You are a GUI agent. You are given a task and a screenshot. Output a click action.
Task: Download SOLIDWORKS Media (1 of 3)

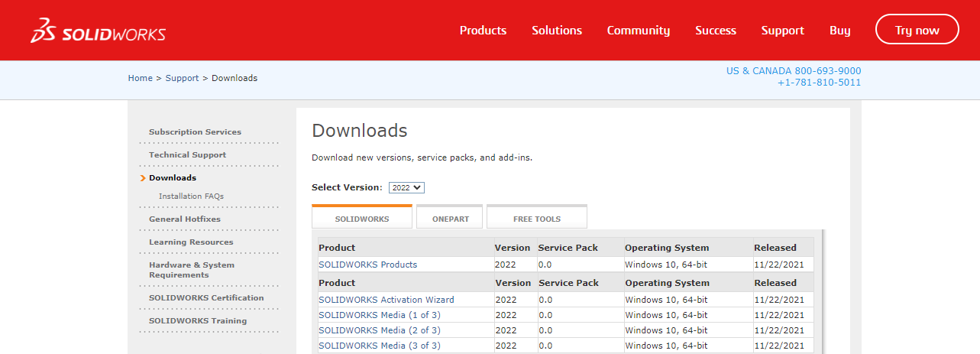(380, 315)
